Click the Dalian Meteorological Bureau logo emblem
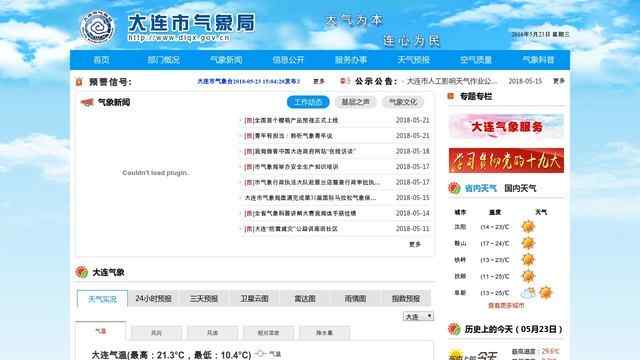Screen dimensions: 640x360 click(97, 27)
